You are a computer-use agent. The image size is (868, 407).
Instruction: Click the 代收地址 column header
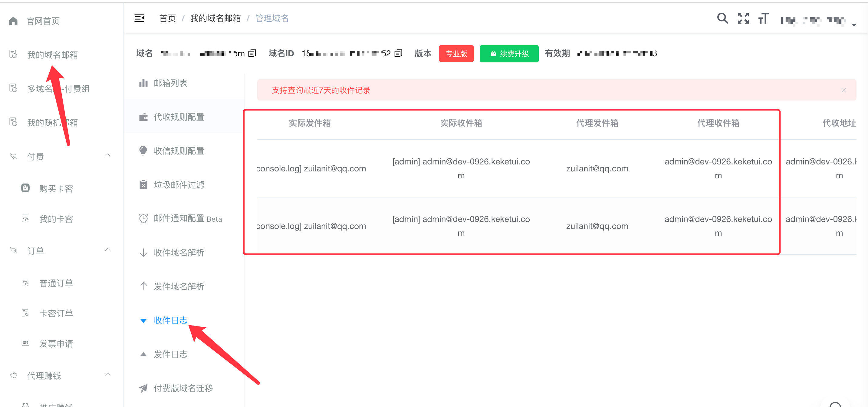[839, 123]
